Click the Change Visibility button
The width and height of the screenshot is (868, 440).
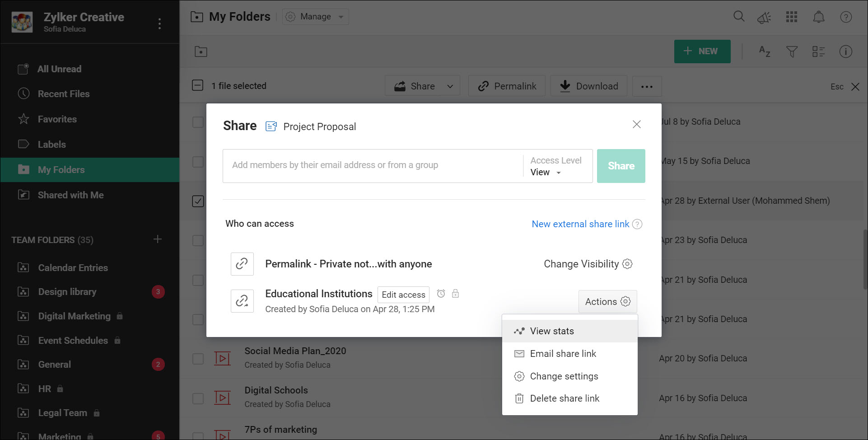click(x=588, y=264)
